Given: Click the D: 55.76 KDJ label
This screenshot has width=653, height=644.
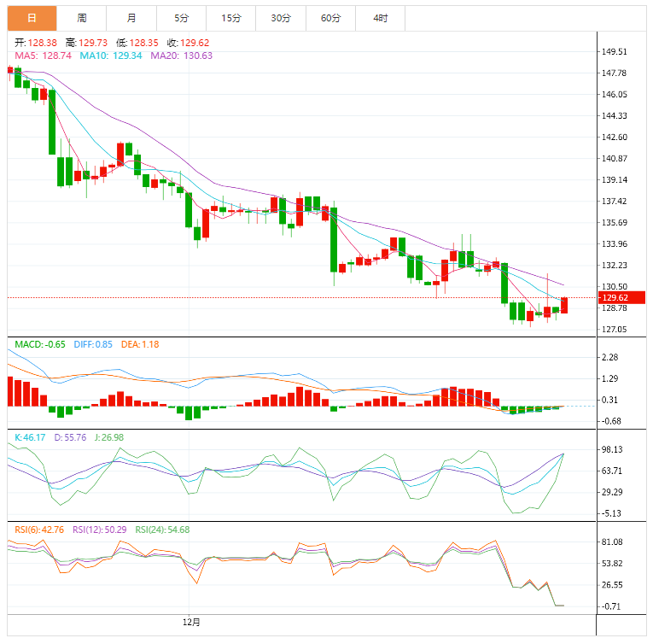Looking at the screenshot, I should 70,437.
